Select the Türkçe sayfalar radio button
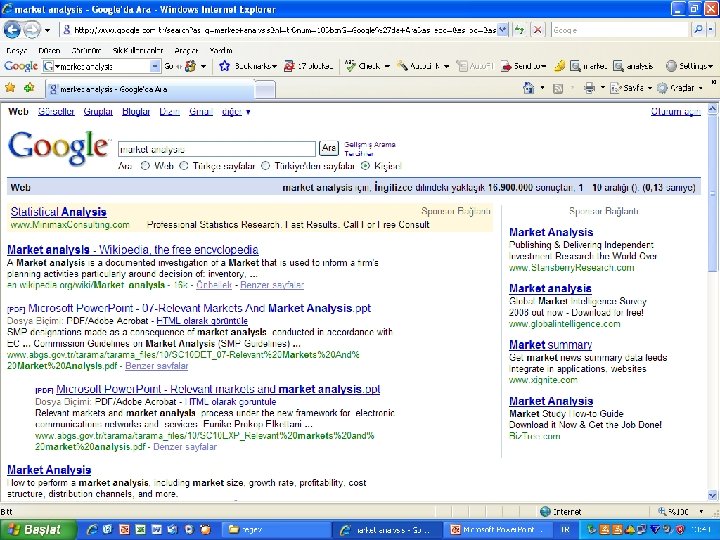The width and height of the screenshot is (720, 540). pos(184,166)
